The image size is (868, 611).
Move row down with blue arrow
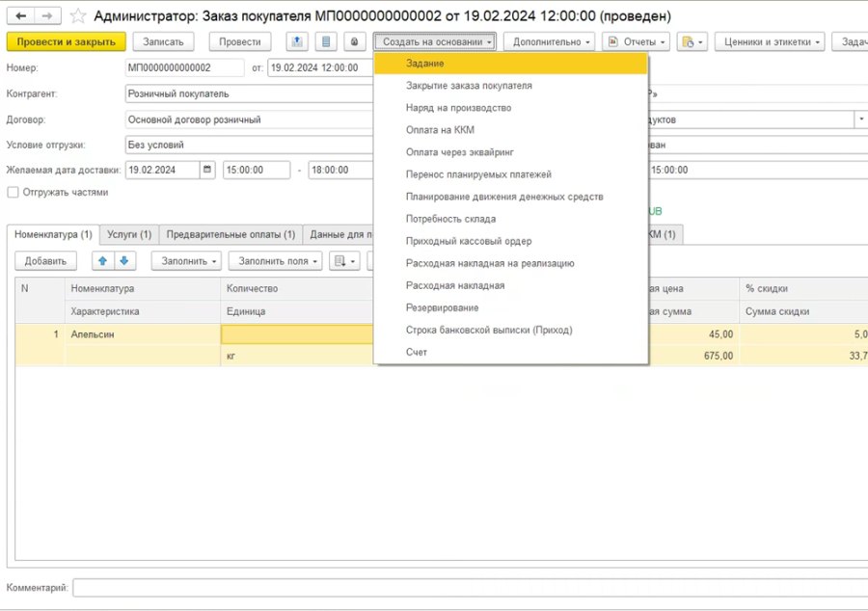point(124,260)
